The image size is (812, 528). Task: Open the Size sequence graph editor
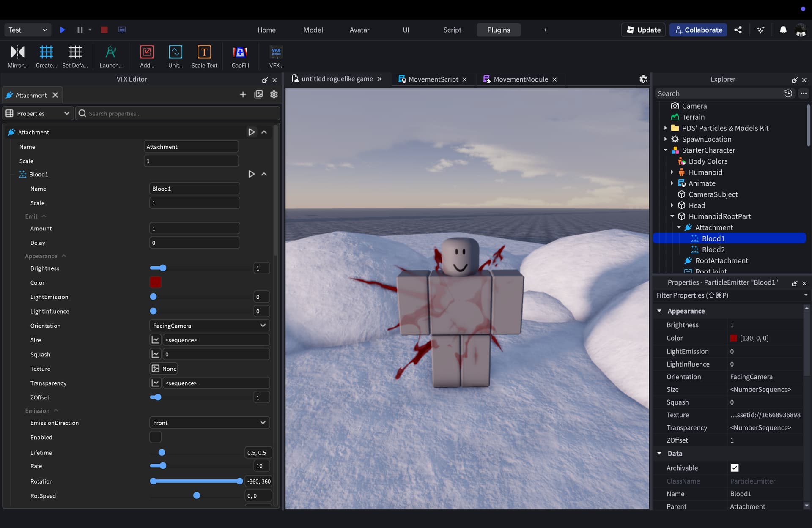[x=155, y=340]
